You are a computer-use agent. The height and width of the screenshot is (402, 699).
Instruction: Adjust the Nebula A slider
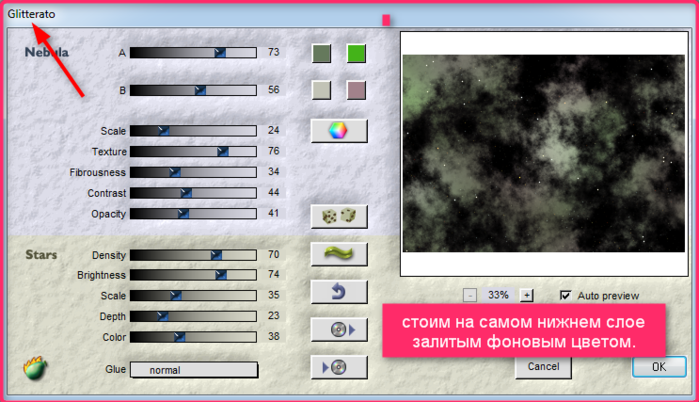pos(193,53)
